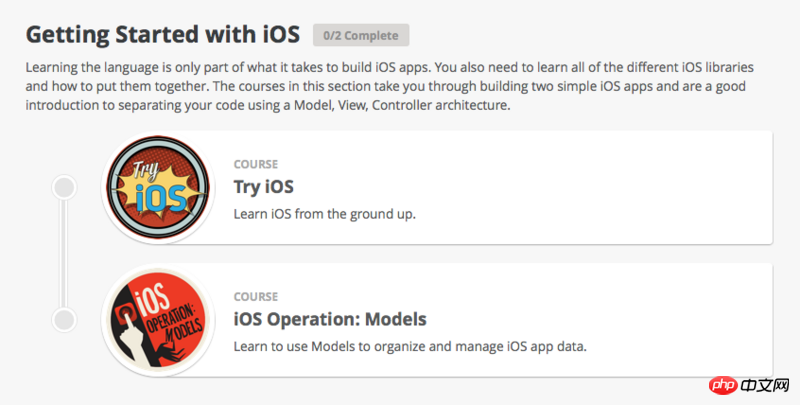Click the red php logo watermark
Viewport: 800px width, 405px height.
pos(723,386)
